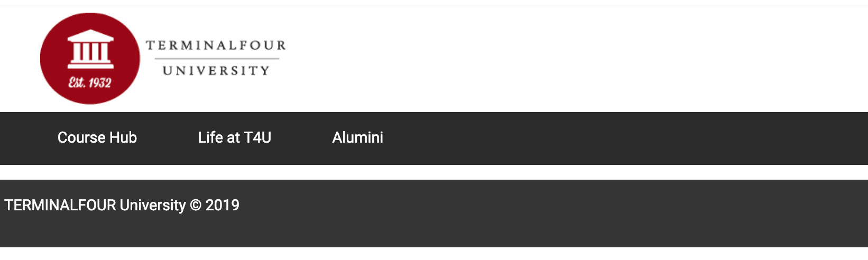
Task: Click the building roof in the logo
Action: (x=90, y=36)
